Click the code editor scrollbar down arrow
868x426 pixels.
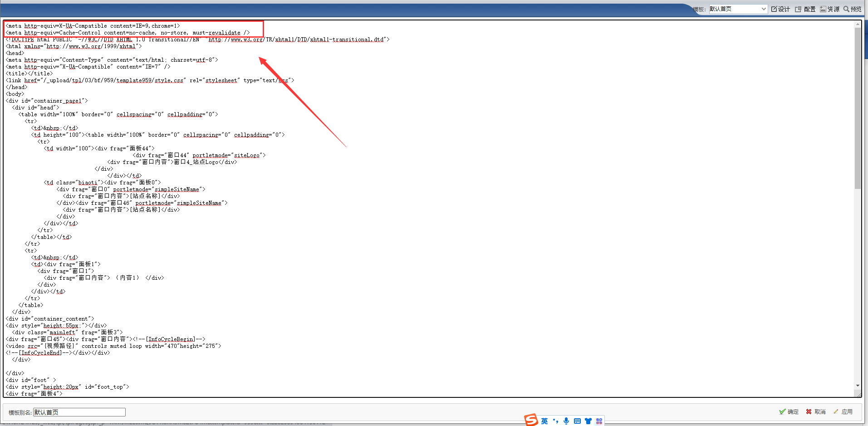(x=858, y=386)
